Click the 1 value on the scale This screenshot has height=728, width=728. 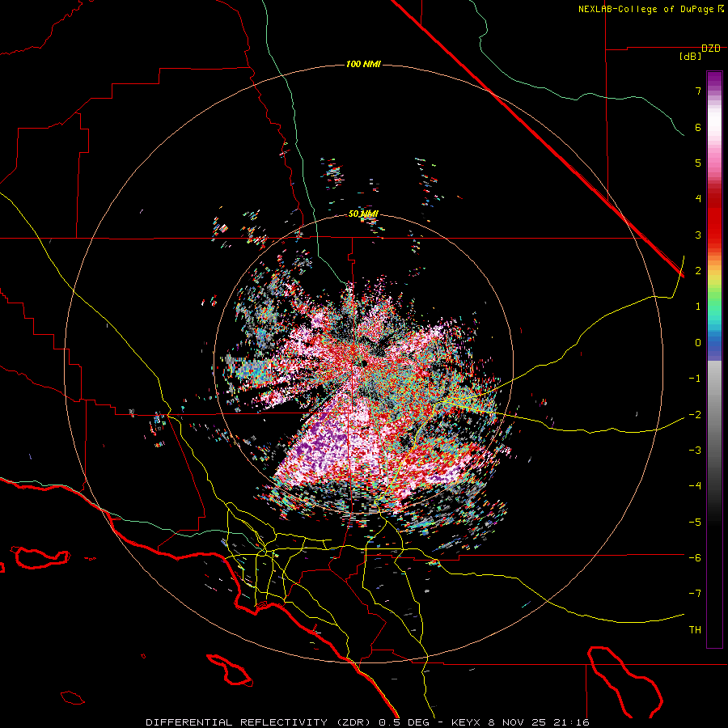tap(698, 307)
